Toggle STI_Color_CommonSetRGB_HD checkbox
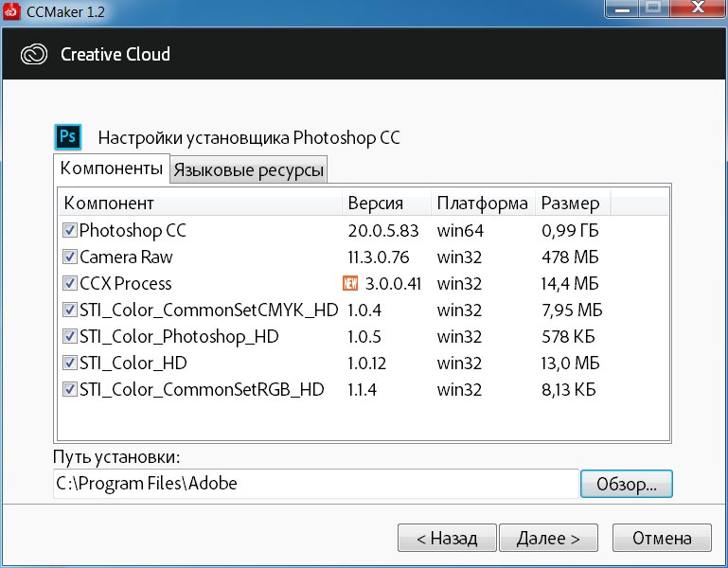 point(70,389)
